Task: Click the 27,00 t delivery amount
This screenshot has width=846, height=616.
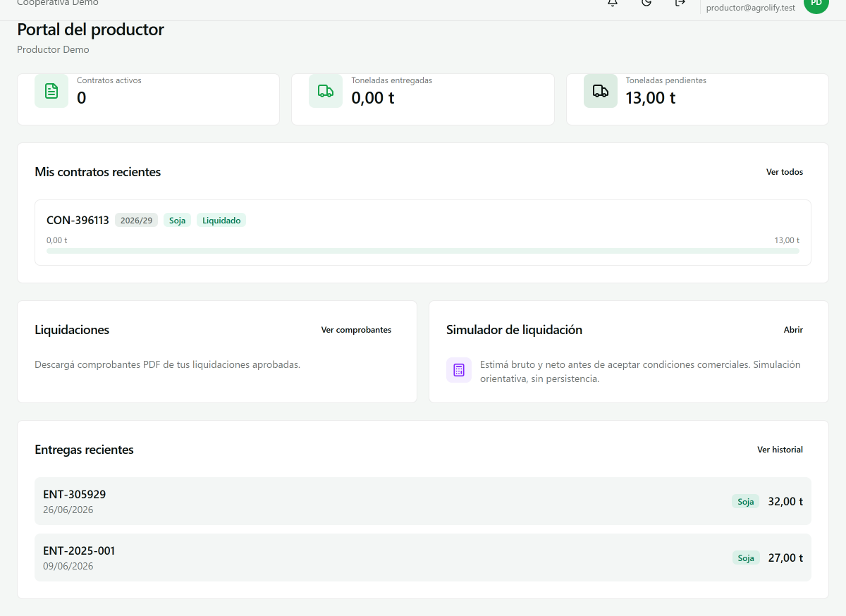Action: 785,558
